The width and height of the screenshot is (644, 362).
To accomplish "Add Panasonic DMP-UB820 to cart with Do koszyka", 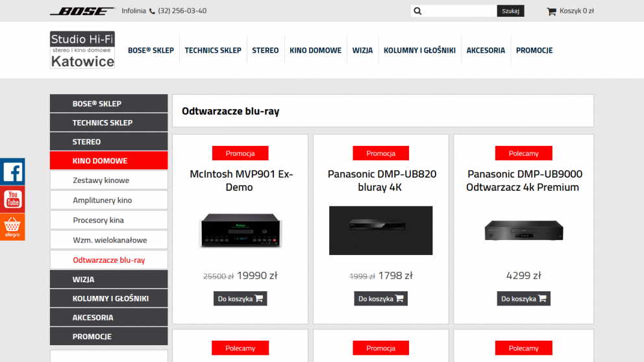I will pos(380,298).
